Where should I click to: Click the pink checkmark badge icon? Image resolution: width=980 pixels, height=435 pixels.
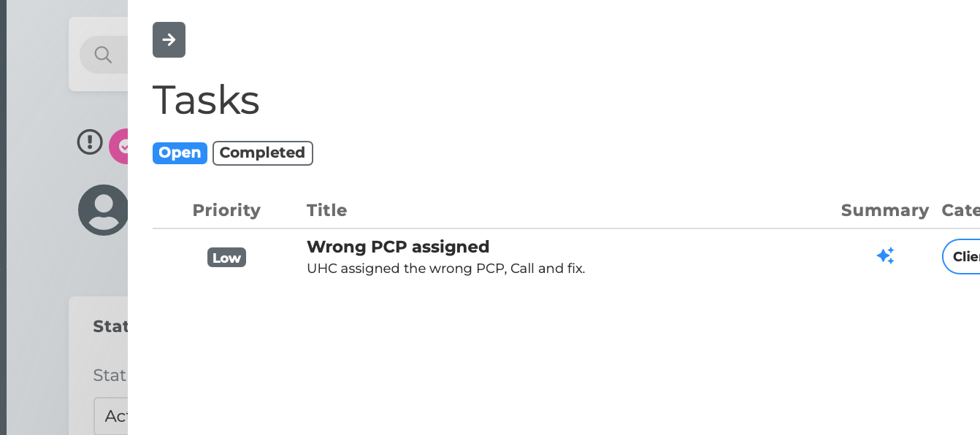click(x=119, y=146)
